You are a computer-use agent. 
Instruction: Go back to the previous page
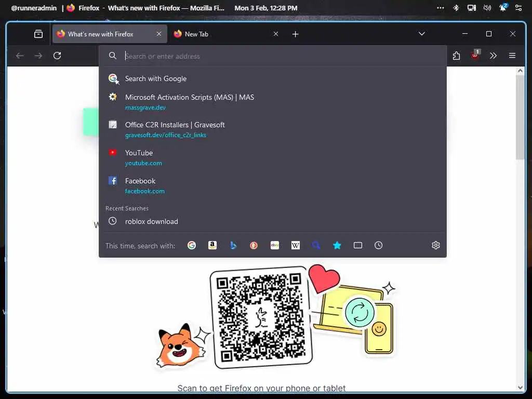[20, 56]
